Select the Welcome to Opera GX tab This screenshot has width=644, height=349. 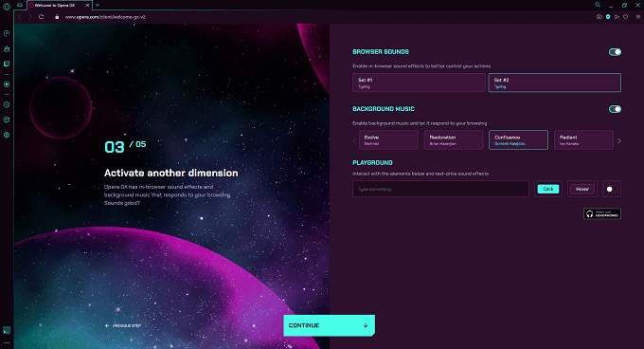tap(59, 6)
